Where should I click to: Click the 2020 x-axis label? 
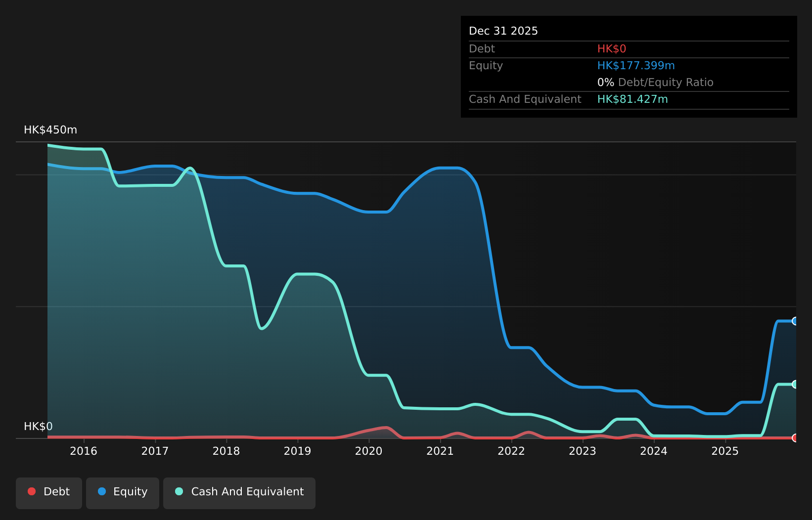point(368,451)
